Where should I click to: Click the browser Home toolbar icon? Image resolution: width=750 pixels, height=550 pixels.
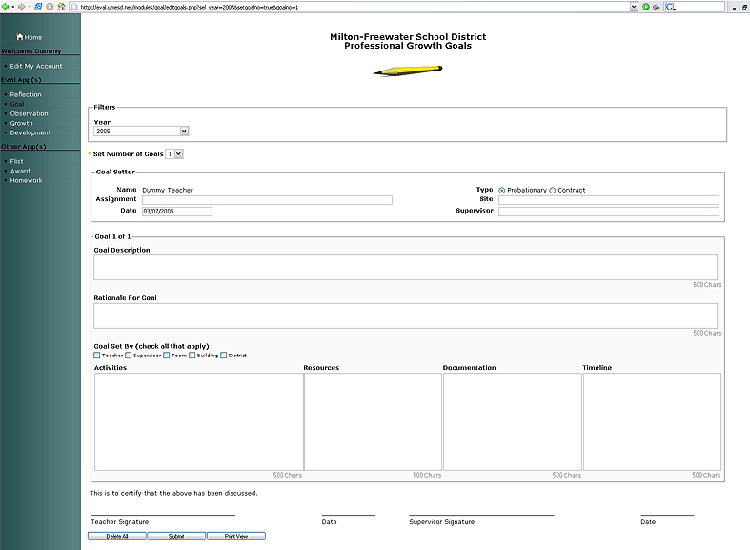pyautogui.click(x=61, y=7)
